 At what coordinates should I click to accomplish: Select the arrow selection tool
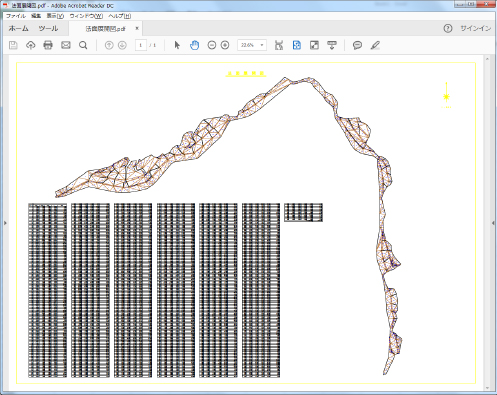[x=177, y=45]
